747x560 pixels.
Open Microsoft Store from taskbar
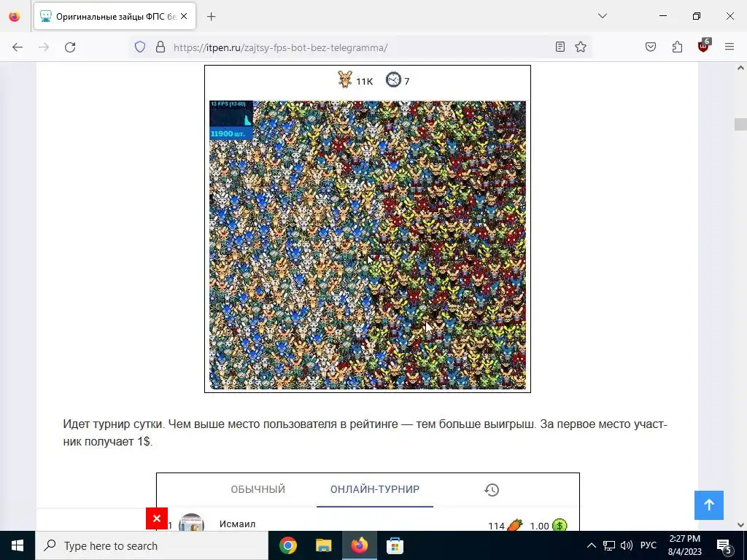[395, 545]
